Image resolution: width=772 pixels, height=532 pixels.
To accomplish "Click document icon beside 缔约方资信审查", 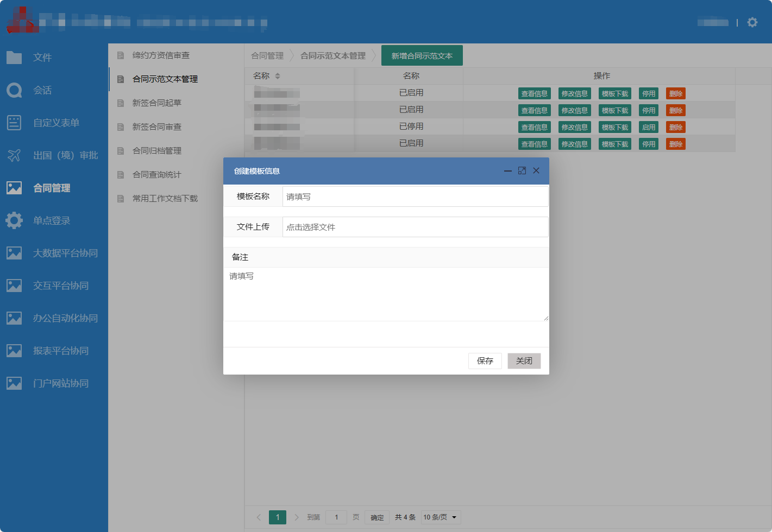I will (121, 55).
